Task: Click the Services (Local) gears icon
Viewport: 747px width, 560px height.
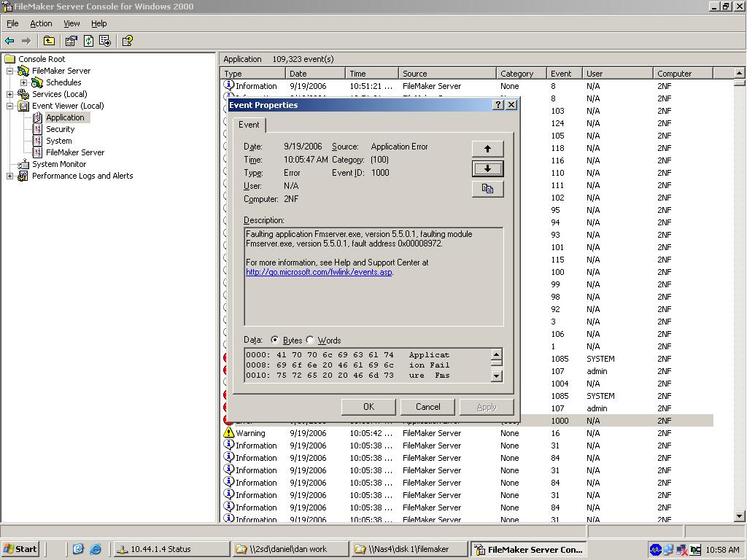Action: tap(23, 94)
